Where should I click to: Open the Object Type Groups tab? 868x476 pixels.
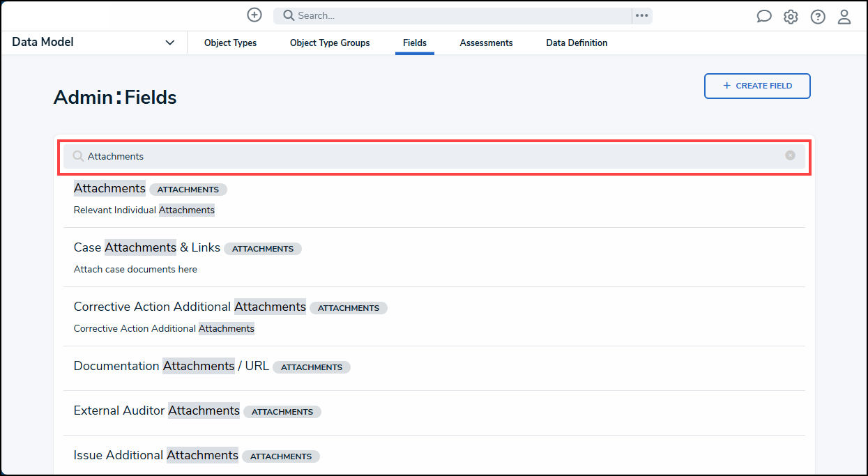[x=330, y=43]
